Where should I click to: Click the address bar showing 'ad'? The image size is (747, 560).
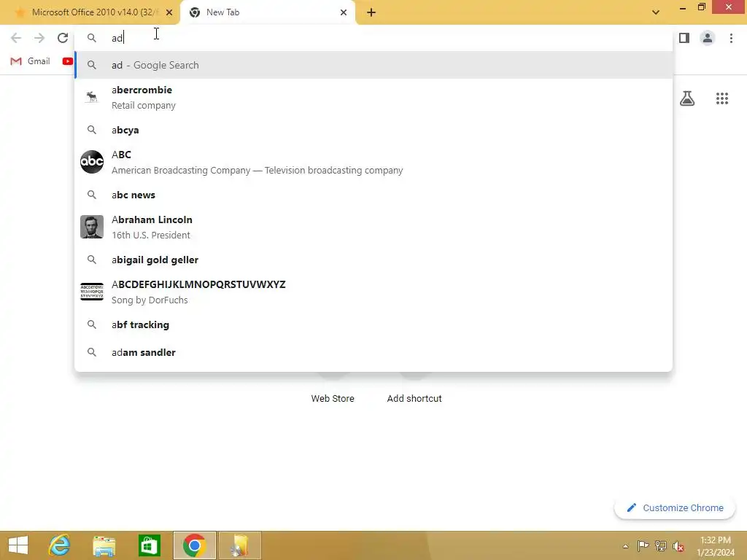click(x=373, y=38)
